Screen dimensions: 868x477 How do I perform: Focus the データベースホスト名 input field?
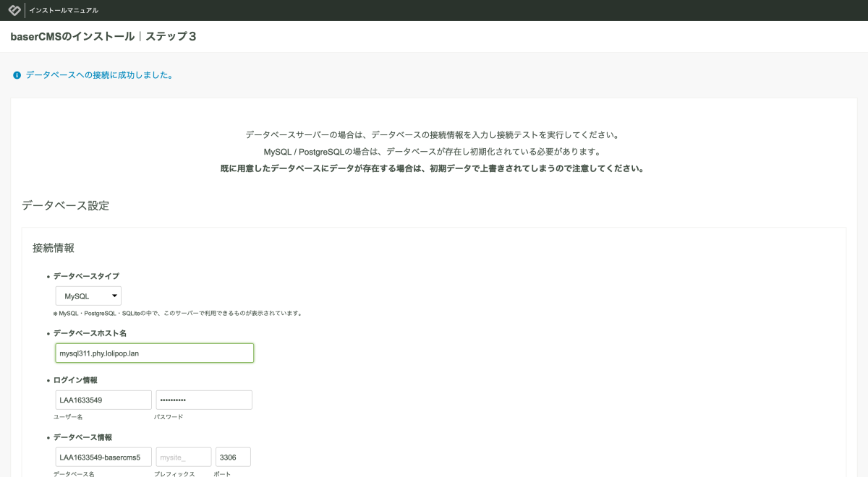click(x=154, y=353)
